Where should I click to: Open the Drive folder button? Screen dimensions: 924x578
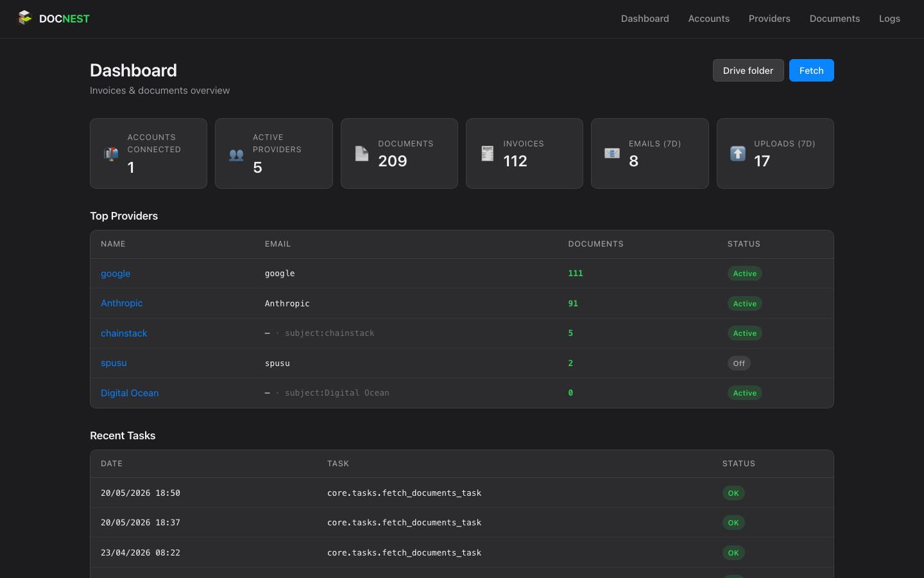(x=748, y=71)
